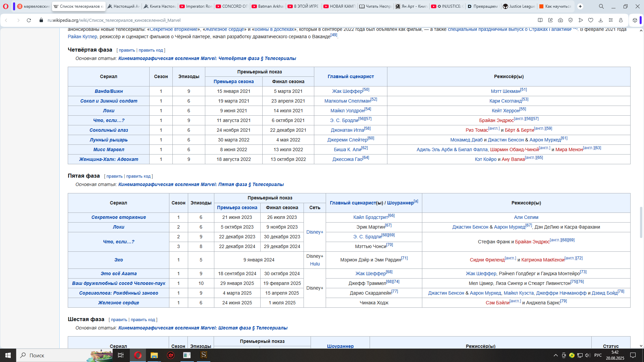Image resolution: width=644 pixels, height=362 pixels.
Task: Open tab search magnifier icon
Action: pyautogui.click(x=601, y=6)
